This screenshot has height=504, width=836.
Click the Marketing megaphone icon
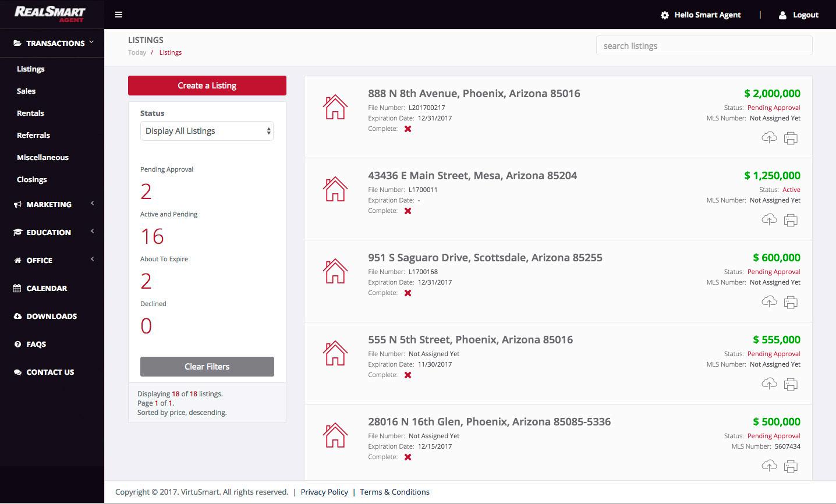click(x=17, y=204)
